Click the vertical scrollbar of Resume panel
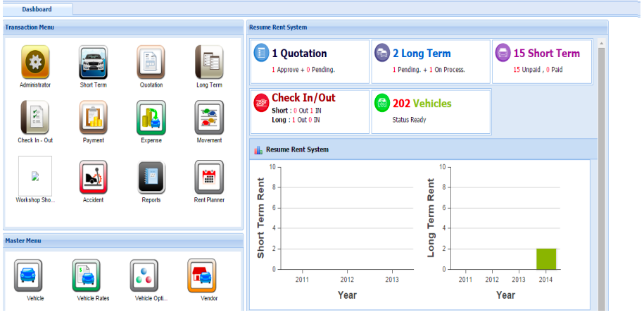 (601, 176)
